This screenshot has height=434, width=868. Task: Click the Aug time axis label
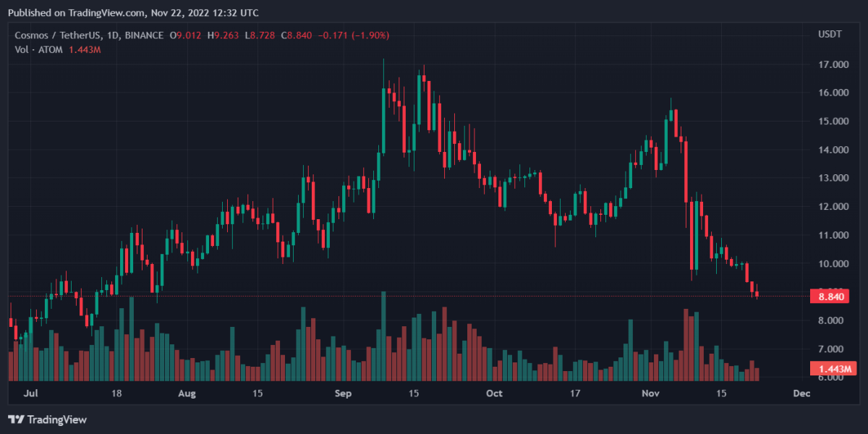(x=187, y=394)
